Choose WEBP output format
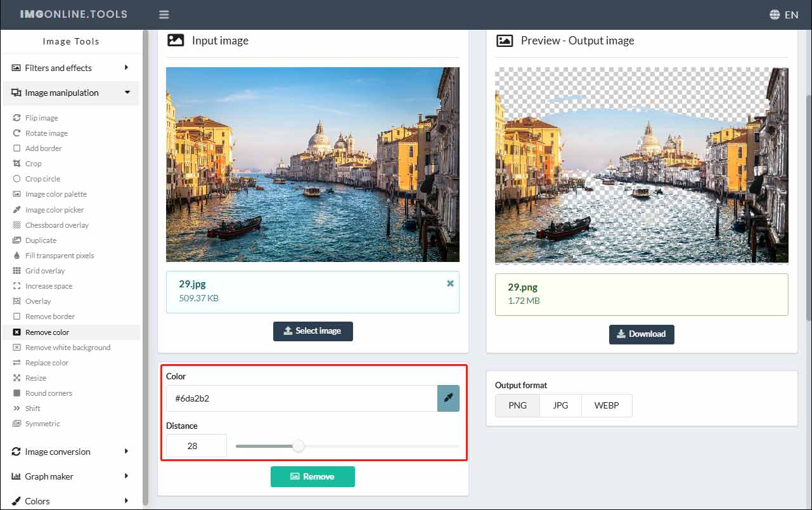 tap(606, 405)
